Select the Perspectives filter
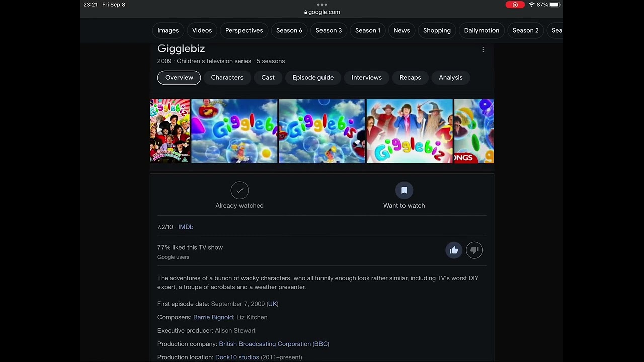Image resolution: width=644 pixels, height=362 pixels. 244,30
